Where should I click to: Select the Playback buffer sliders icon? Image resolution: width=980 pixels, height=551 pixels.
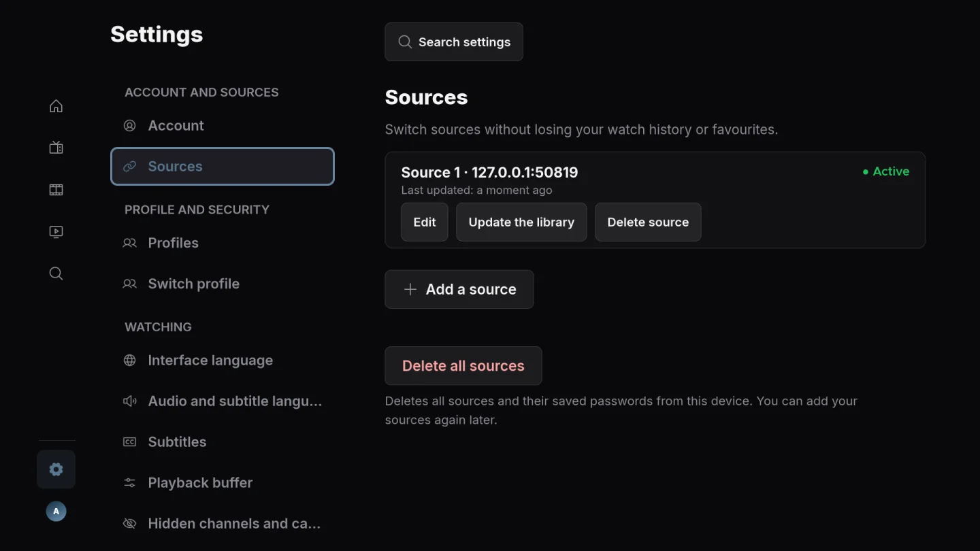click(129, 483)
